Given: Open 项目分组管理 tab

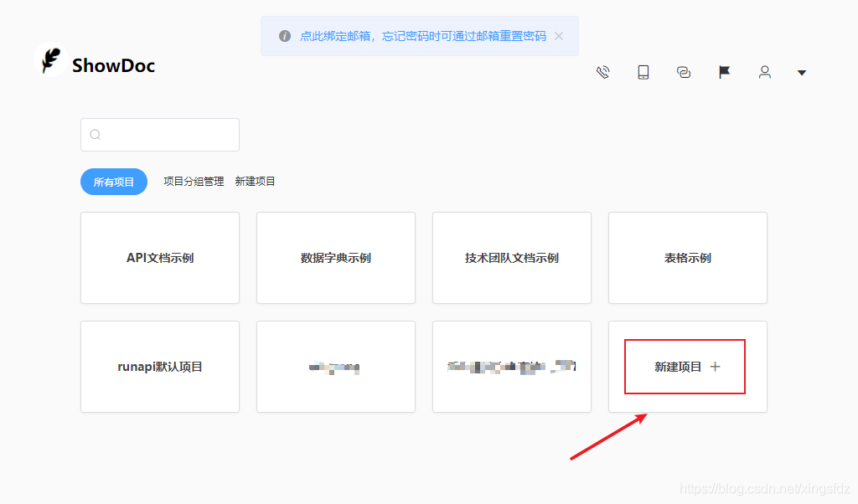Looking at the screenshot, I should click(x=194, y=182).
